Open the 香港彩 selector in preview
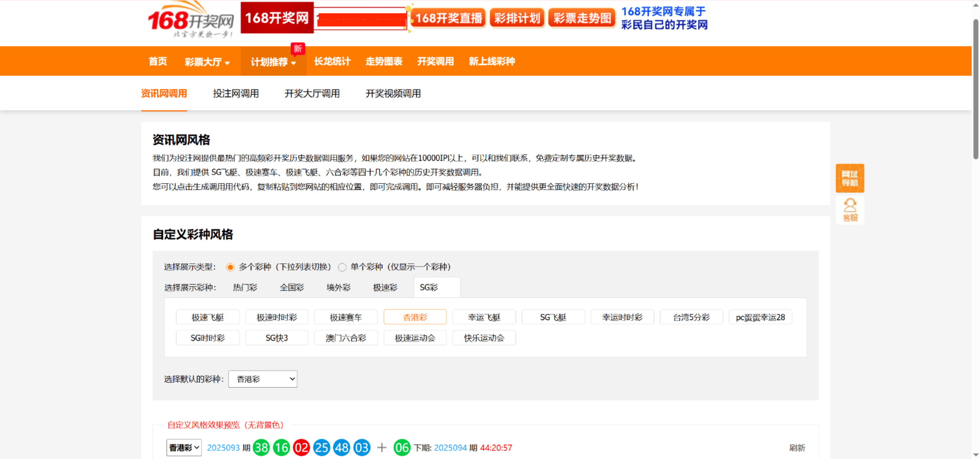 click(184, 447)
